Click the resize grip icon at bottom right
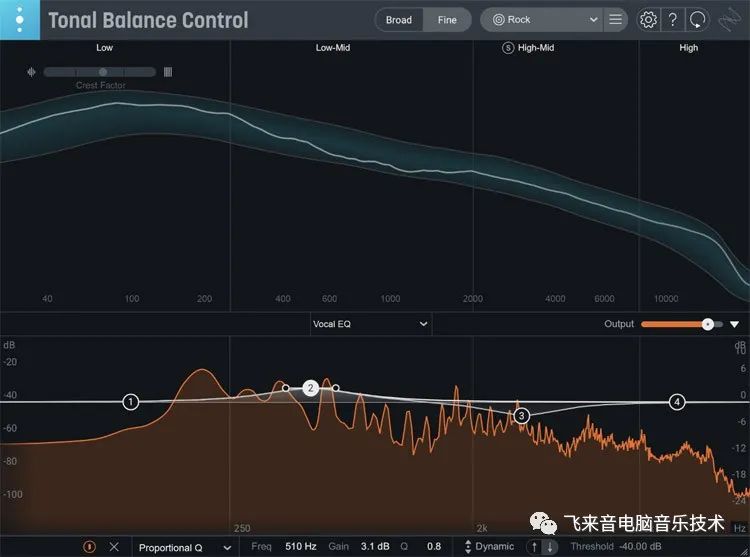Image resolution: width=750 pixels, height=557 pixels. pyautogui.click(x=744, y=552)
